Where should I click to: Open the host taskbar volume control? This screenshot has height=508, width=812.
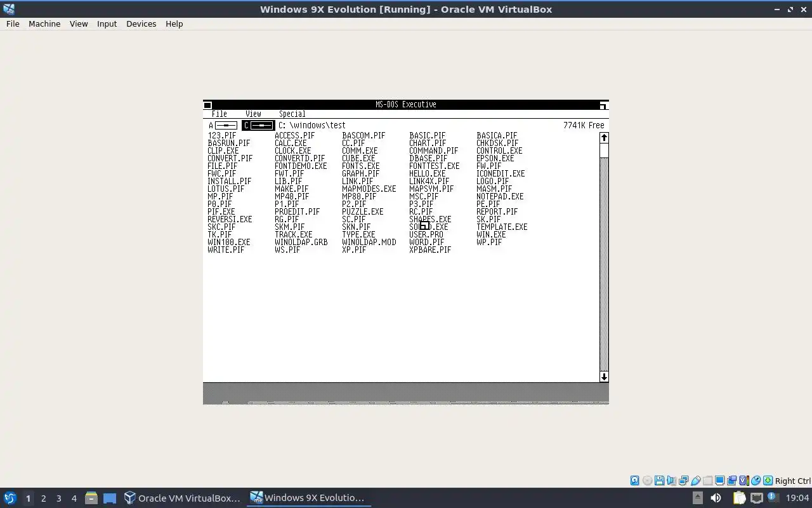[x=716, y=498]
